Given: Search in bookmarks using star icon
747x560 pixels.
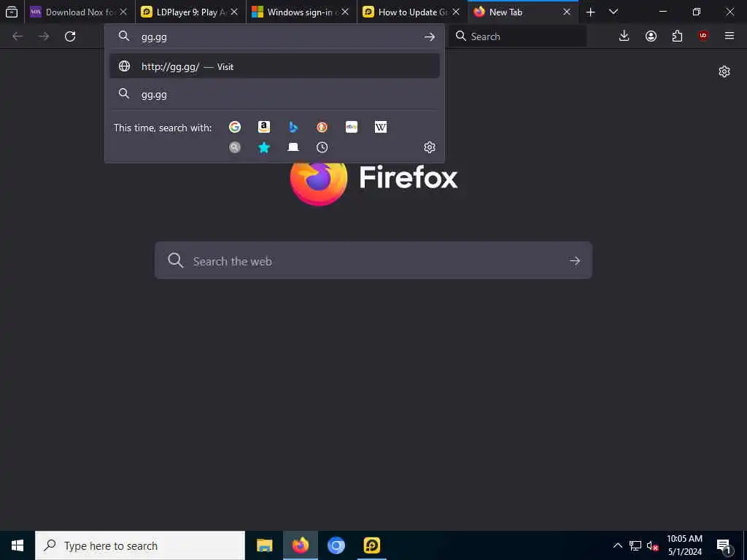Looking at the screenshot, I should pyautogui.click(x=264, y=147).
